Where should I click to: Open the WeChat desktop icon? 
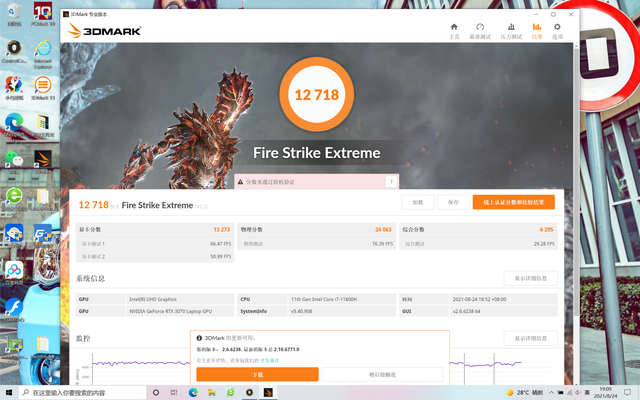coord(14,162)
